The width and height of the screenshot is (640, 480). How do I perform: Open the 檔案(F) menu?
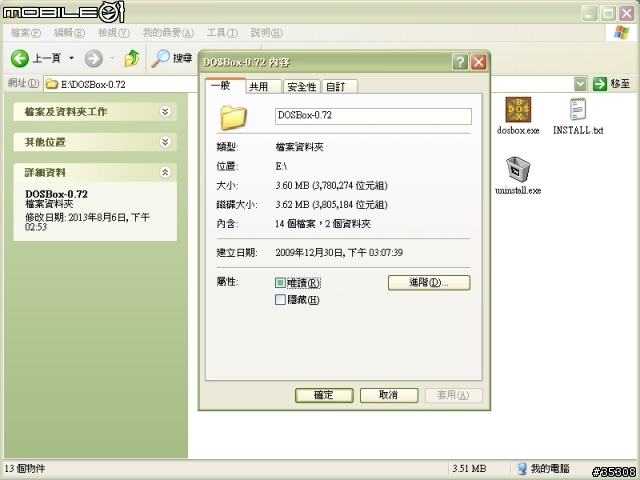pos(26,33)
